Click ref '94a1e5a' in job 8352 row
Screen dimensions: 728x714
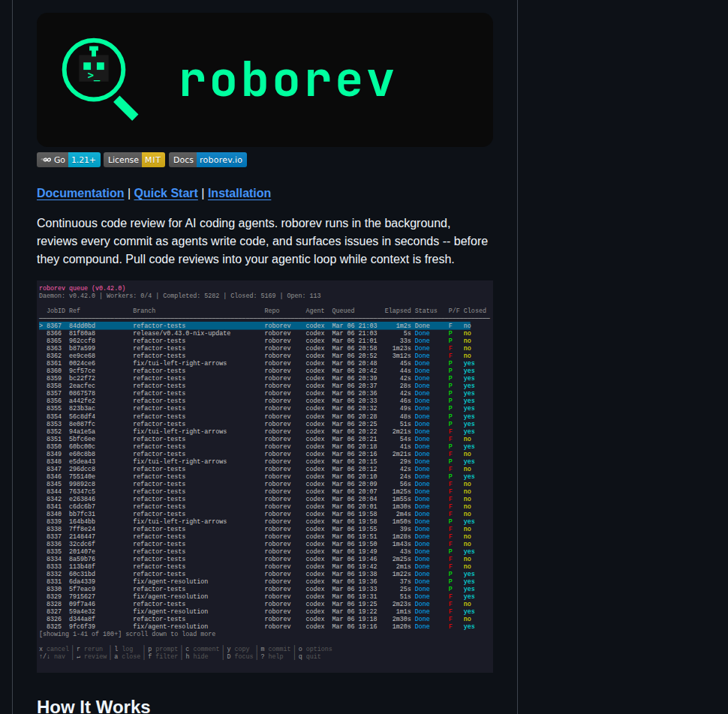coord(82,431)
